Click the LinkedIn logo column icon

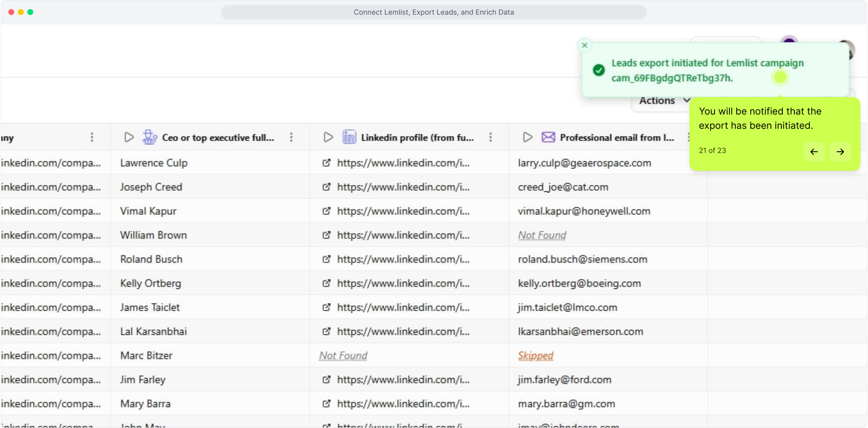[x=349, y=137]
